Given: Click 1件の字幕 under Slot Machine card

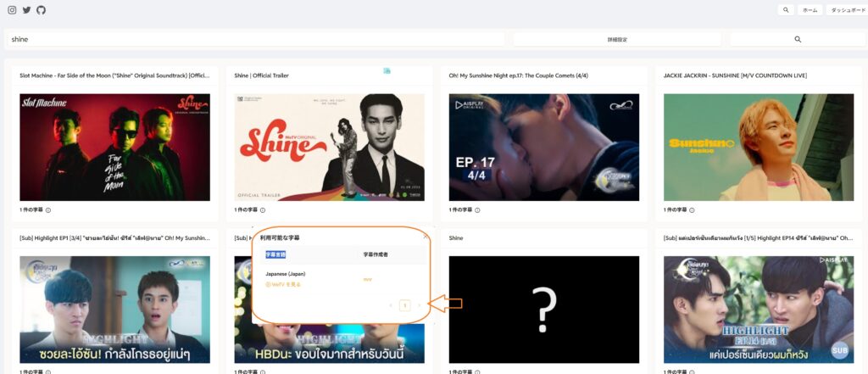Looking at the screenshot, I should point(31,210).
